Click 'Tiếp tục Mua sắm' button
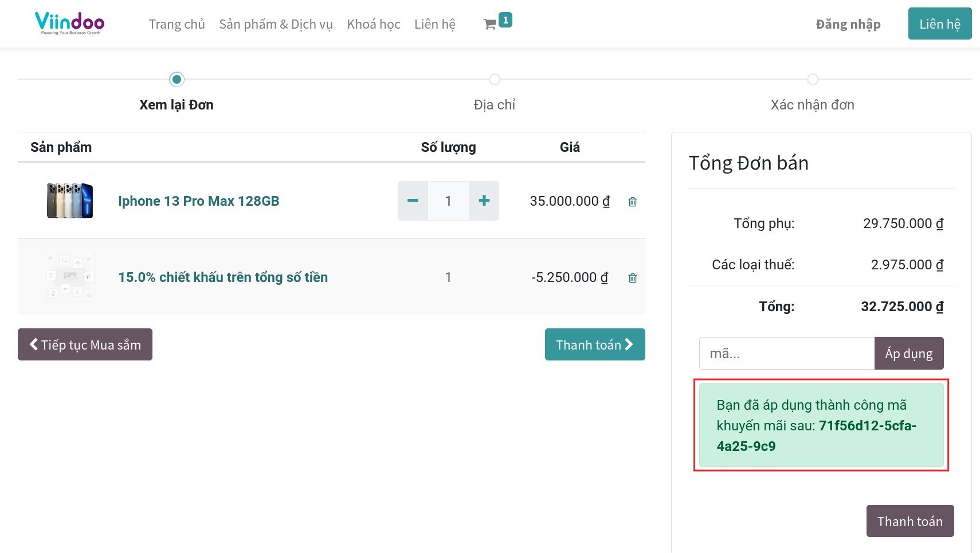Viewport: 980px width, 553px height. pos(85,344)
